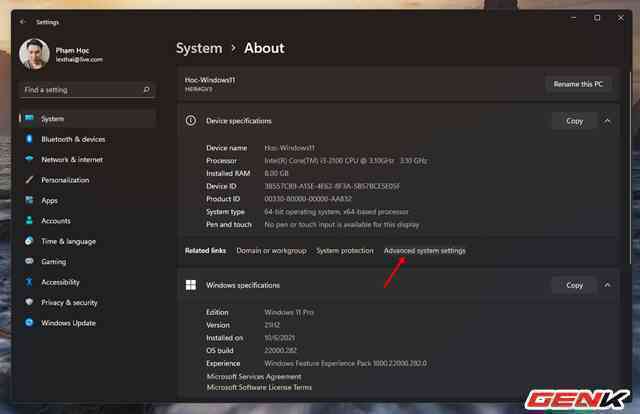Click the Windows 11 Pro edition value
The height and width of the screenshot is (414, 640).
(x=289, y=312)
